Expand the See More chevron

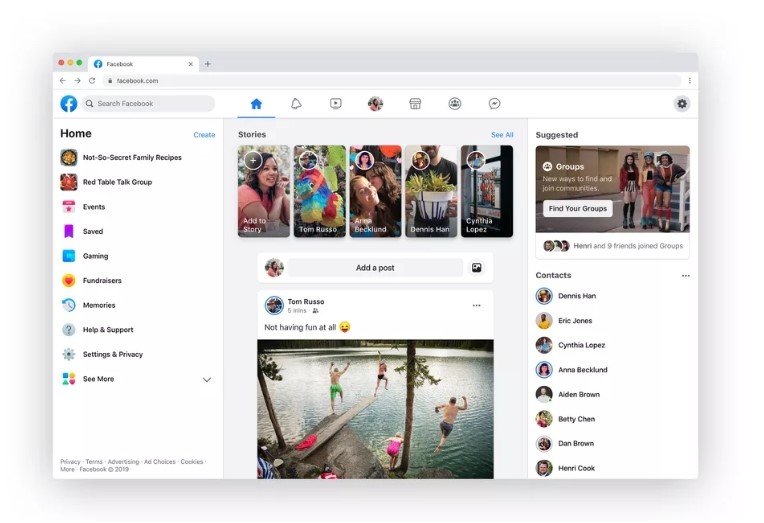point(207,380)
